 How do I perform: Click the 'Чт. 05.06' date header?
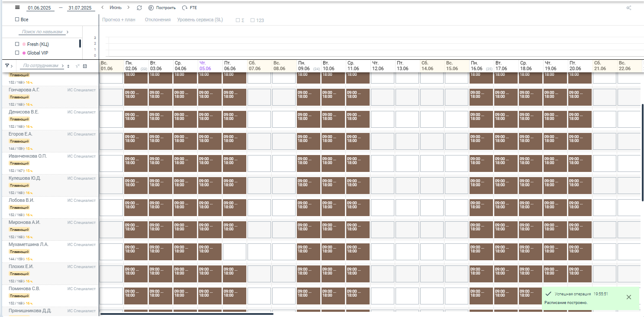[210, 66]
